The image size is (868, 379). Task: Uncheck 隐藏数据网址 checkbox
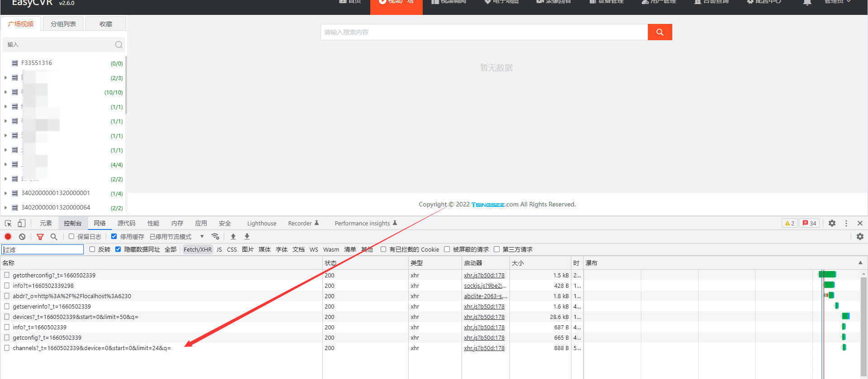(x=118, y=249)
